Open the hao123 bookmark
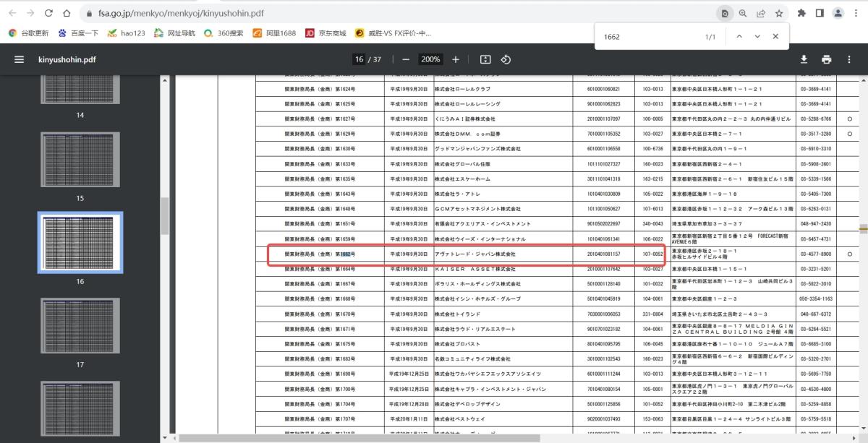868x443 pixels. pyautogui.click(x=127, y=33)
